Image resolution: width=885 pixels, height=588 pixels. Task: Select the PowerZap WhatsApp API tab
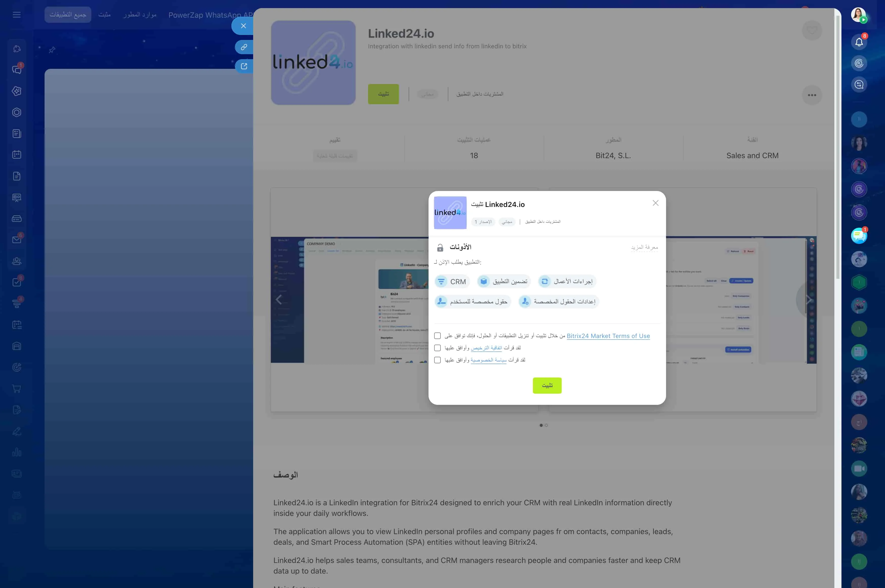210,15
